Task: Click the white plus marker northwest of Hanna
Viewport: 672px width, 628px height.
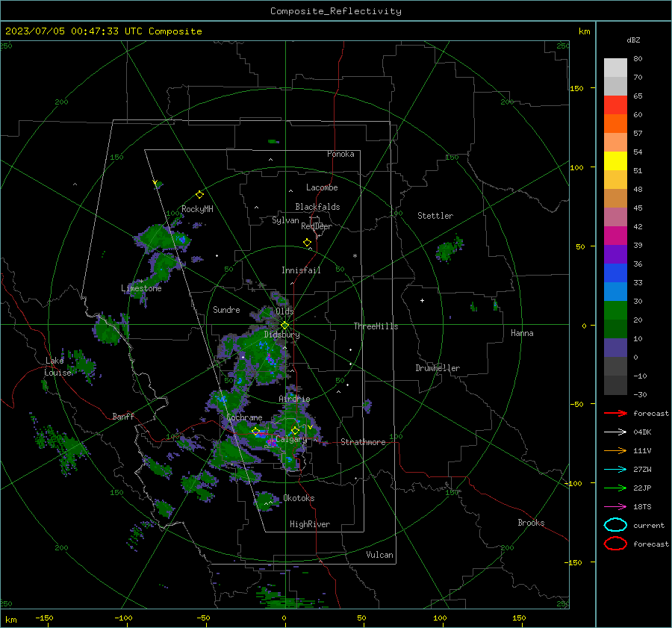Action: click(x=422, y=300)
